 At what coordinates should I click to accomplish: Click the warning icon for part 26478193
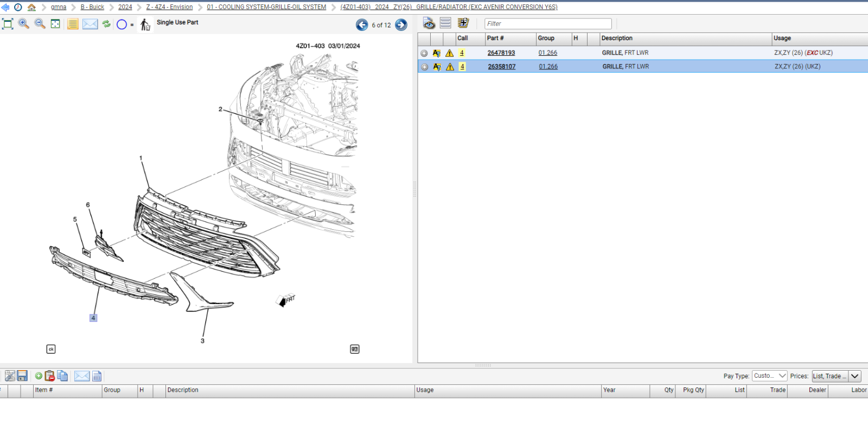coord(449,53)
